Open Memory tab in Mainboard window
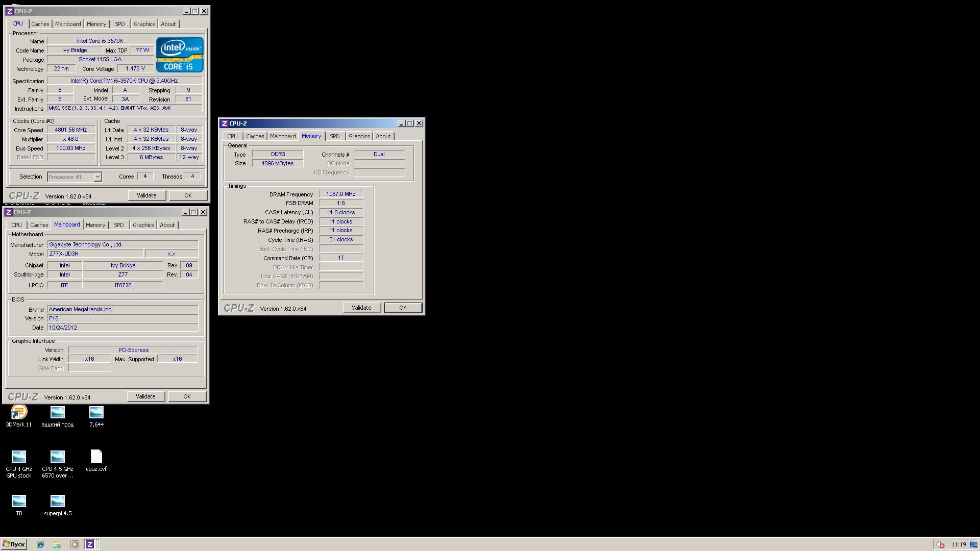 [x=95, y=225]
